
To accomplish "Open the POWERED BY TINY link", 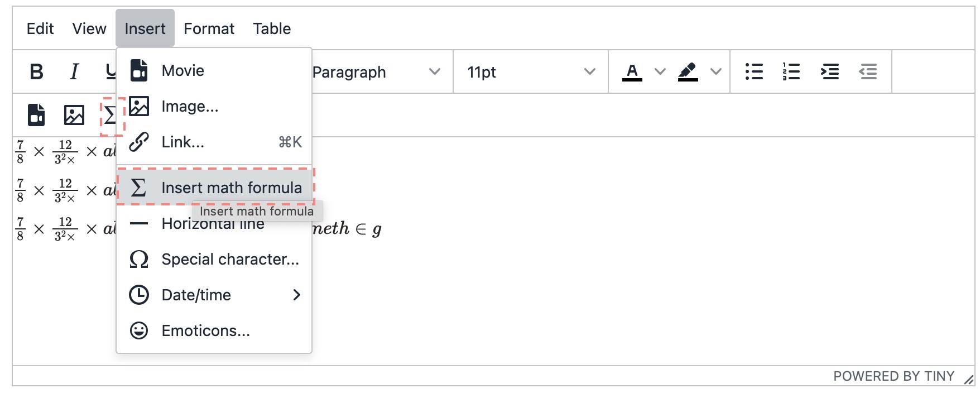I will (x=893, y=376).
